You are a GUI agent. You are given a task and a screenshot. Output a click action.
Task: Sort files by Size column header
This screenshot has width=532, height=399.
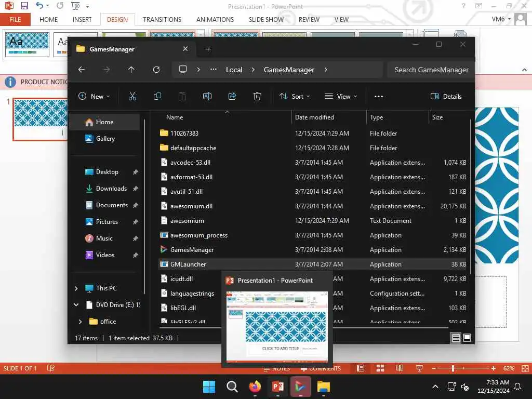pos(437,117)
